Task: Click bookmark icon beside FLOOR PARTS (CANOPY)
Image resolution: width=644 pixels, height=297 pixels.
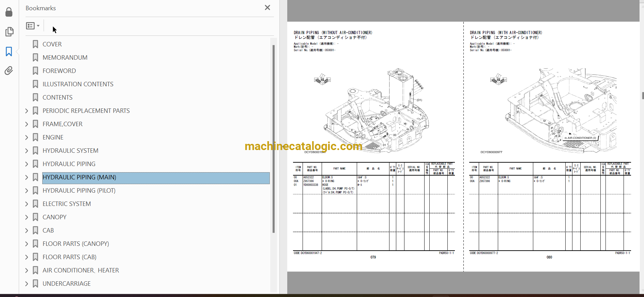Action: 35,244
